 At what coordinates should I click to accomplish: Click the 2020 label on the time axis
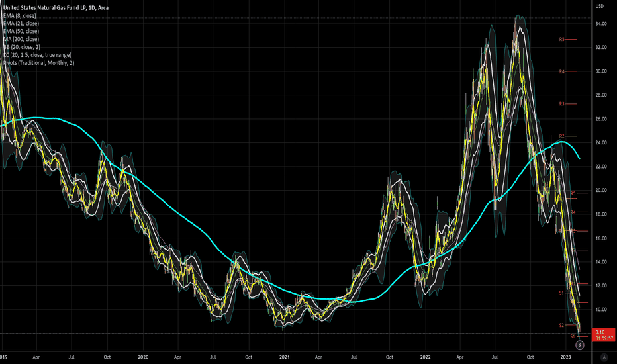[x=143, y=357]
